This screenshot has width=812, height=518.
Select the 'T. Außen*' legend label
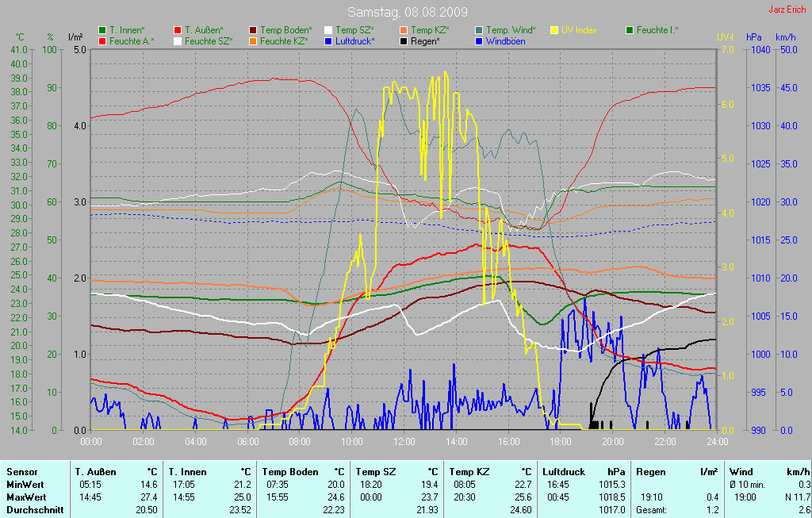tap(204, 31)
